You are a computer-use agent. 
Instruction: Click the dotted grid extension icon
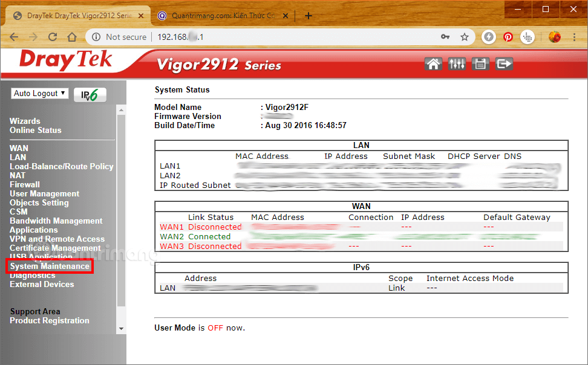(x=528, y=37)
